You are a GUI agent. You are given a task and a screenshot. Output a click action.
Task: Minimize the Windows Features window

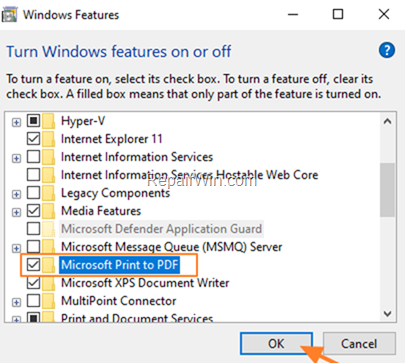coord(293,15)
